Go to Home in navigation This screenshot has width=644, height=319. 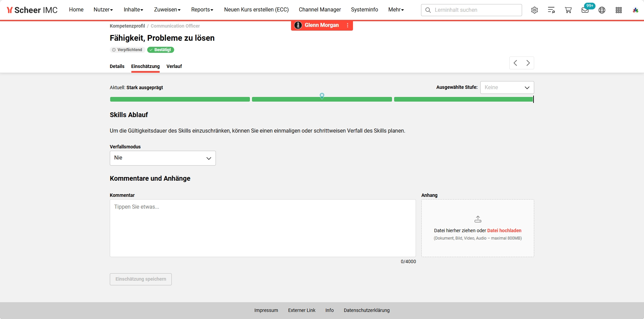[76, 10]
